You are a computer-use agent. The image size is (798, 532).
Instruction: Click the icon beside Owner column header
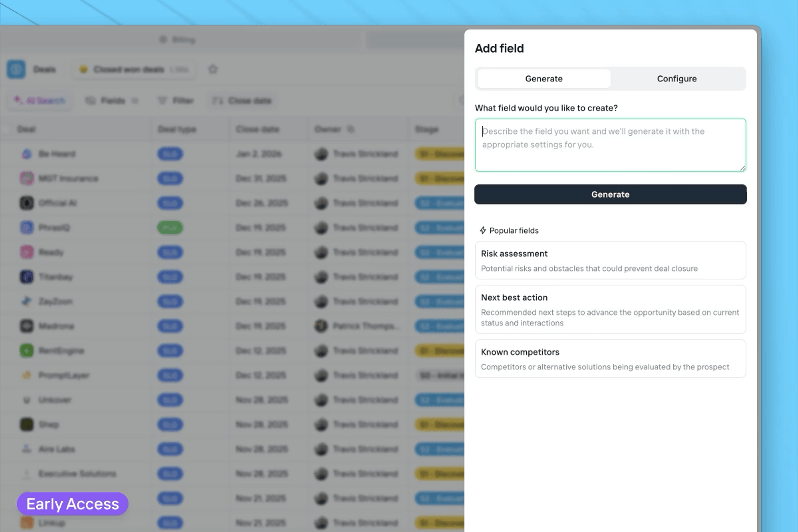[350, 129]
